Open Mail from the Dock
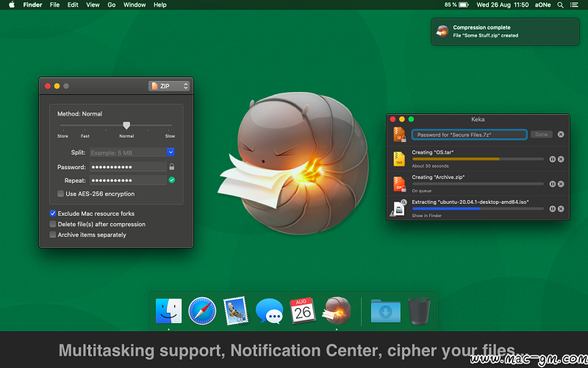The image size is (588, 368). [235, 311]
